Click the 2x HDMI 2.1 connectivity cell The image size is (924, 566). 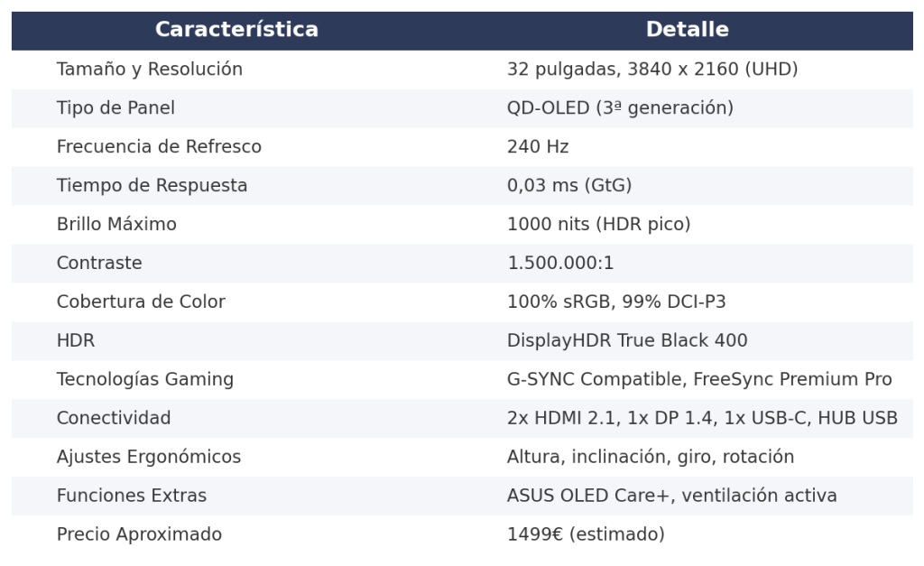702,418
